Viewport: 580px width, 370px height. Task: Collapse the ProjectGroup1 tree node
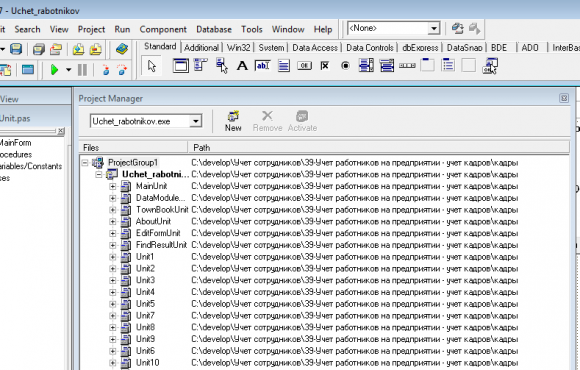coord(85,162)
